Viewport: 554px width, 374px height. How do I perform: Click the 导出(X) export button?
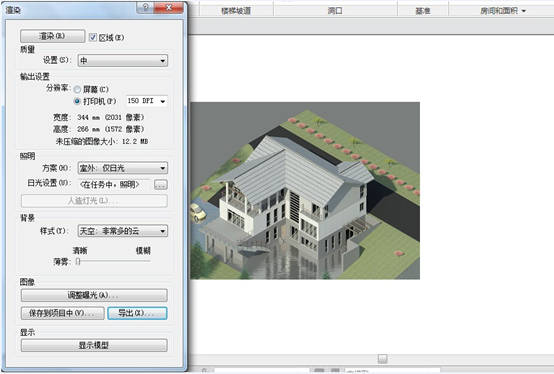point(137,313)
